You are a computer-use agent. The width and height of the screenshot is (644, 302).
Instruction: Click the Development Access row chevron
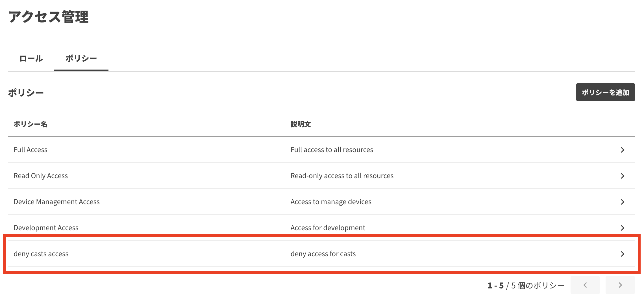point(622,228)
